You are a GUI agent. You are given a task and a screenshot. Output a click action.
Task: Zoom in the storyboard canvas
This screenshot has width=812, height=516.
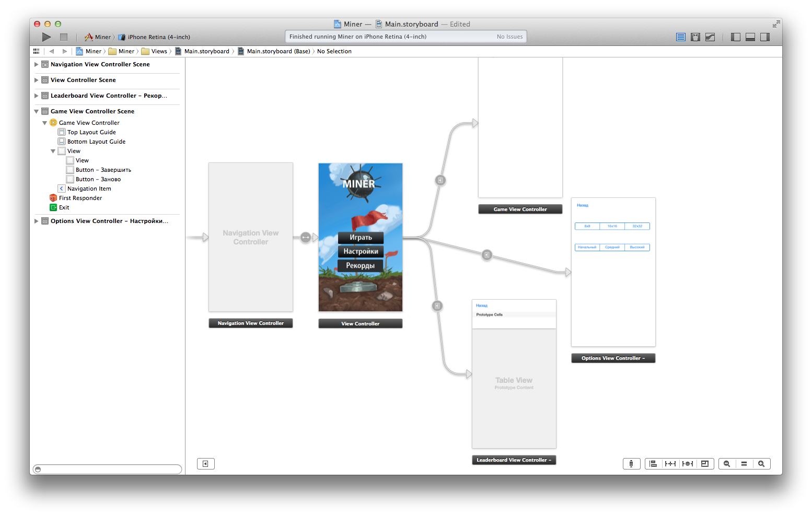click(x=761, y=464)
